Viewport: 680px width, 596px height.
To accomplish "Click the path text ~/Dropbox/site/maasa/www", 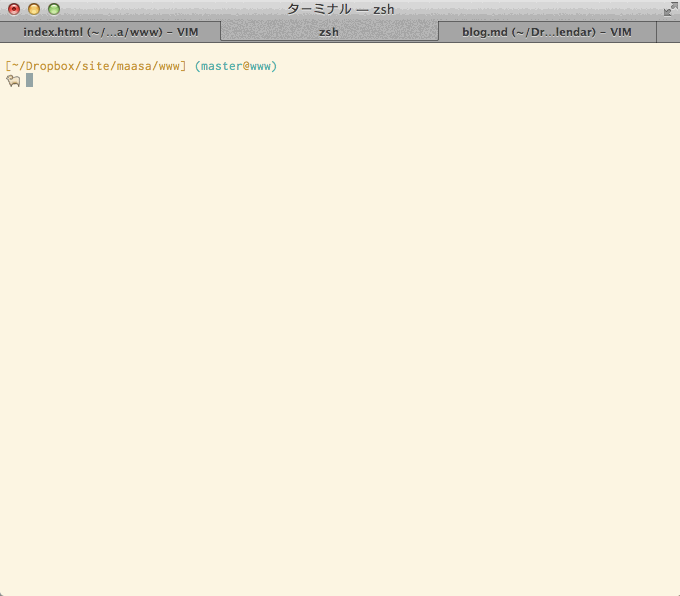I will [x=96, y=66].
